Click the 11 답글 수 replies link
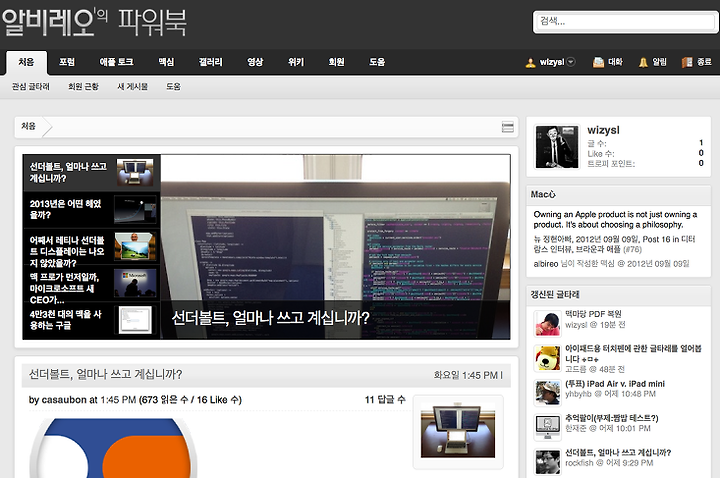 [385, 400]
